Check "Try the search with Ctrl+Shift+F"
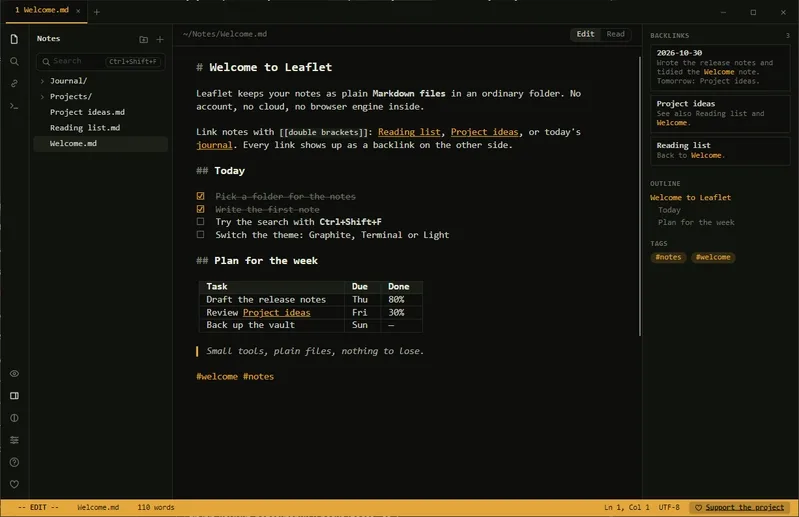 click(x=200, y=222)
